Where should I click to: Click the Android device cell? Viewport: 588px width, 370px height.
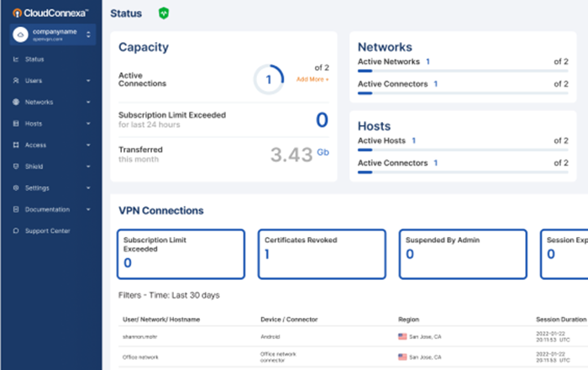[x=270, y=336]
